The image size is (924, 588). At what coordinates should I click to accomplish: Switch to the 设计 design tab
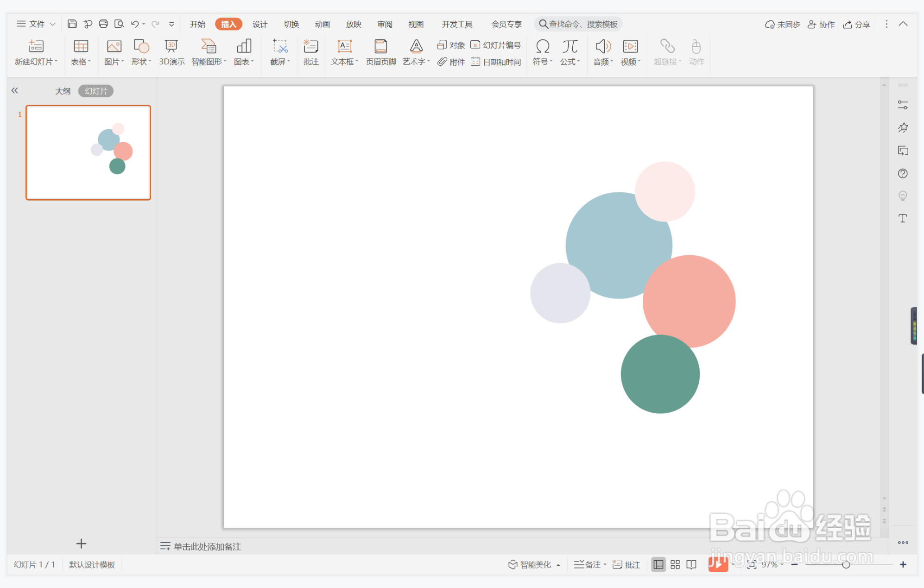point(259,24)
